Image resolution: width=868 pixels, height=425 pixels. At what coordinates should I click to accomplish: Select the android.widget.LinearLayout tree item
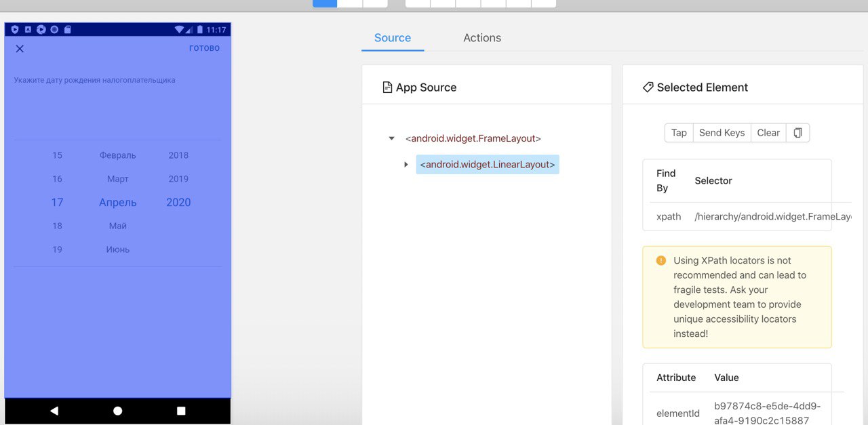pyautogui.click(x=488, y=165)
